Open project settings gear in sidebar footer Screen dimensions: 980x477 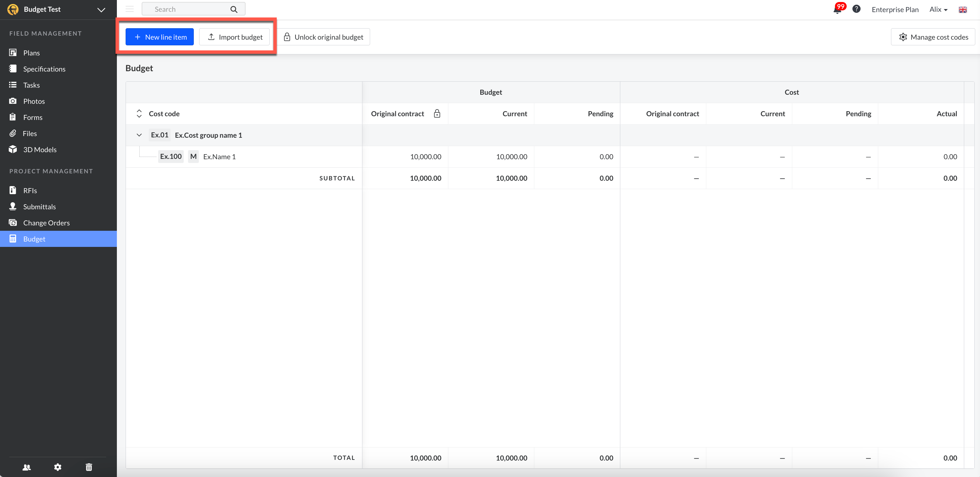[58, 467]
